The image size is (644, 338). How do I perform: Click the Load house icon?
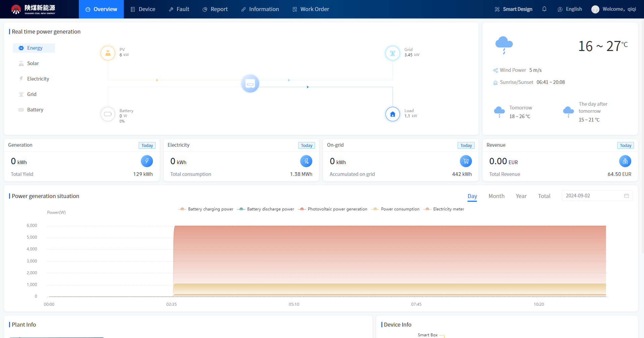(x=392, y=114)
